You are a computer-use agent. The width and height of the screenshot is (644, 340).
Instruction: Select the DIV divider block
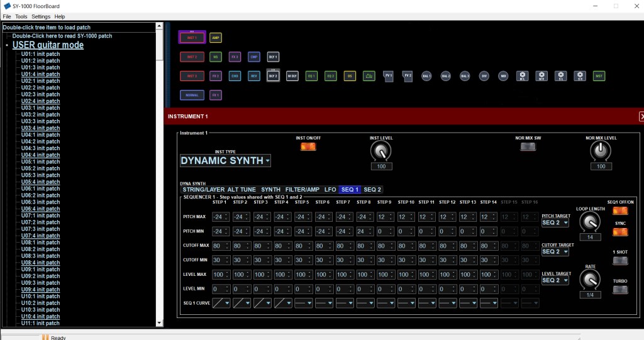point(484,76)
